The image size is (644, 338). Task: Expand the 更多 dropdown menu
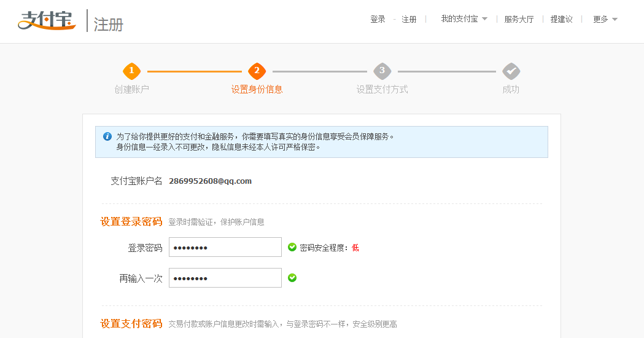point(605,19)
